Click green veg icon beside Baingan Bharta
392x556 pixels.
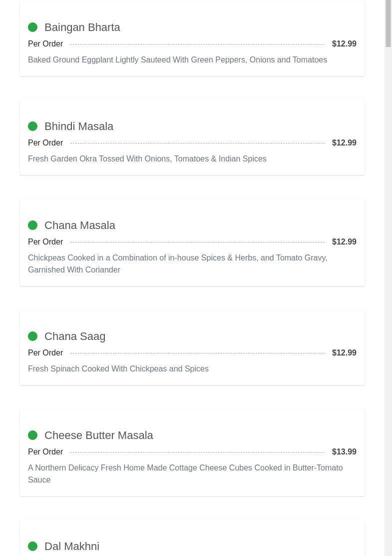pos(33,27)
